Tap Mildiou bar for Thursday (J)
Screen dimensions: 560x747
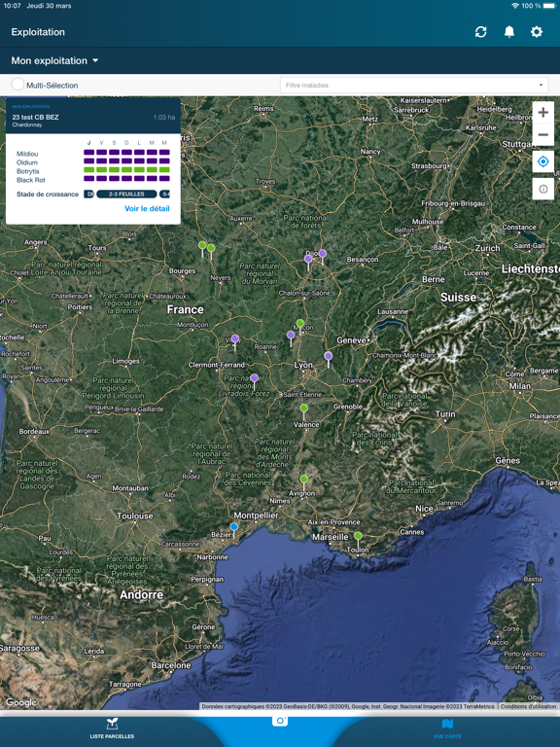click(x=89, y=153)
